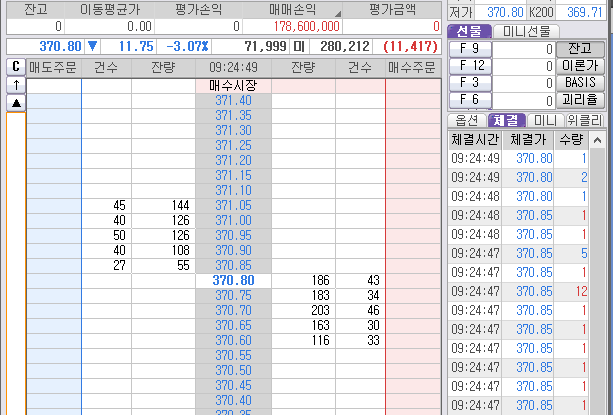Click price 370.55 in order book
The width and height of the screenshot is (613, 415).
[x=233, y=356]
